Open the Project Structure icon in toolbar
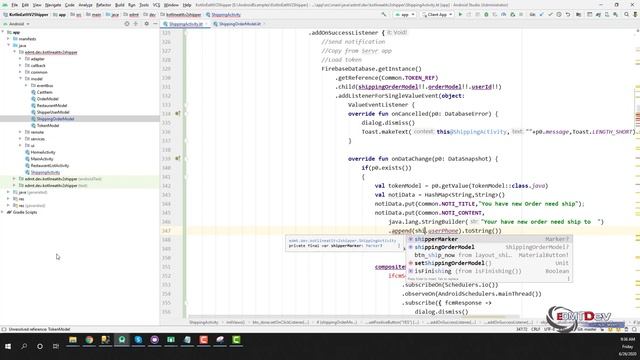 coord(578,14)
